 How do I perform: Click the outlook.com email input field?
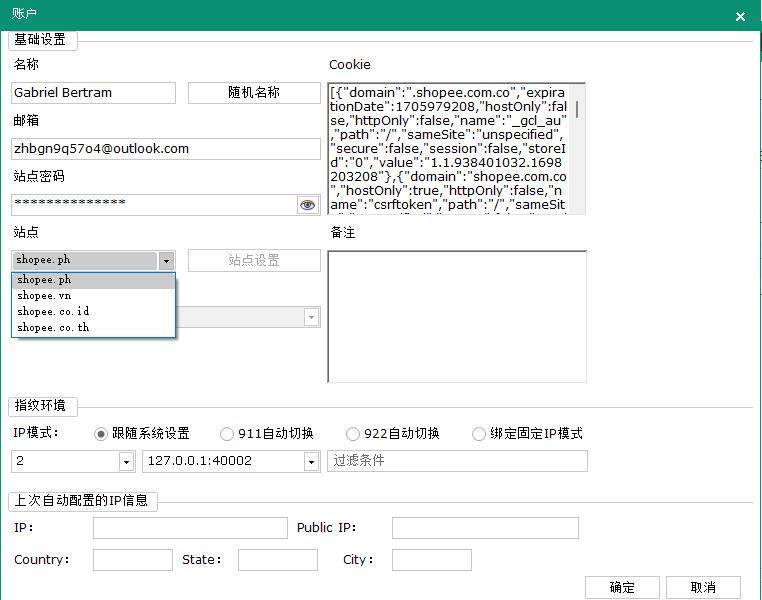(165, 149)
